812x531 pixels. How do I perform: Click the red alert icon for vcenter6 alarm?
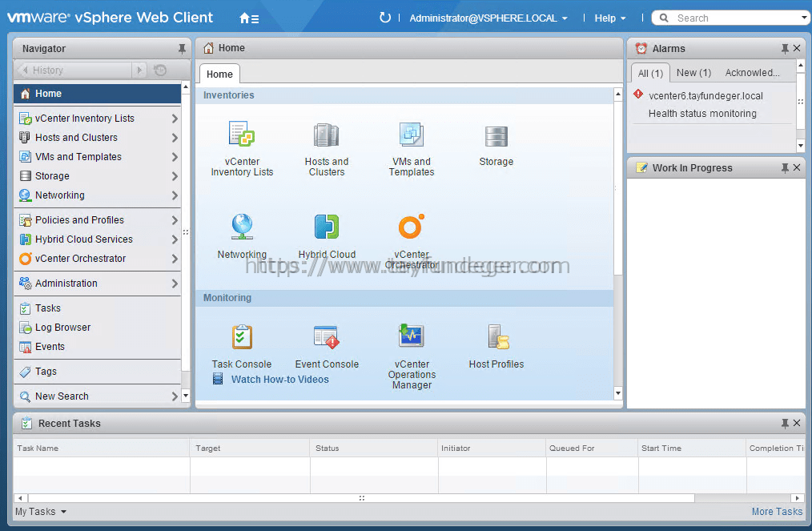(638, 95)
